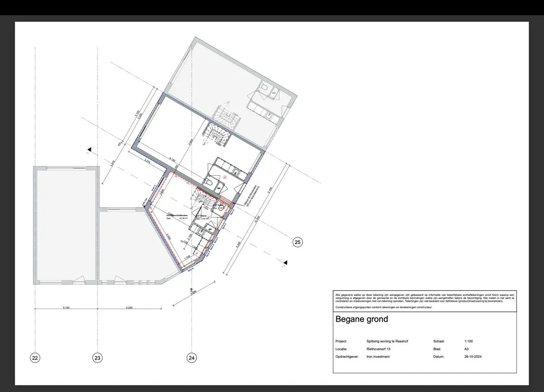Click the right-side section cut arrow marker
Image resolution: width=544 pixels, height=392 pixels.
285,262
